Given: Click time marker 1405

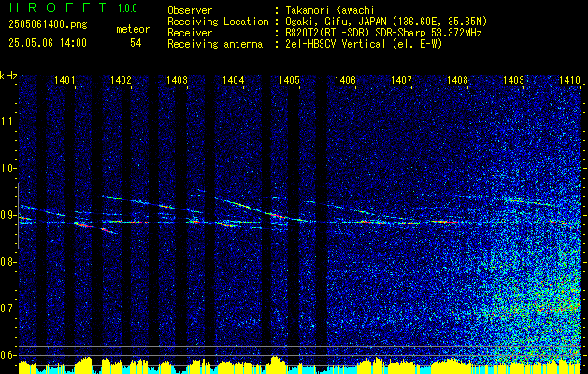Looking at the screenshot, I should [x=289, y=79].
